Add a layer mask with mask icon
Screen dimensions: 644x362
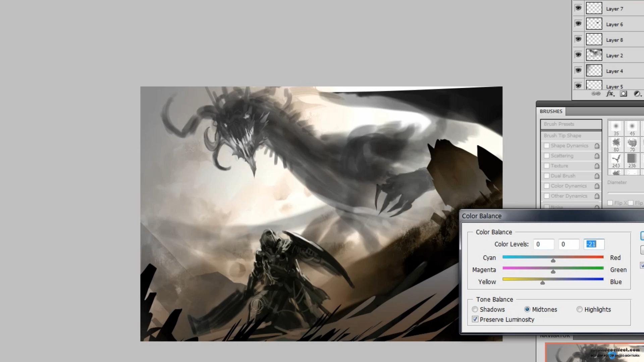point(623,94)
